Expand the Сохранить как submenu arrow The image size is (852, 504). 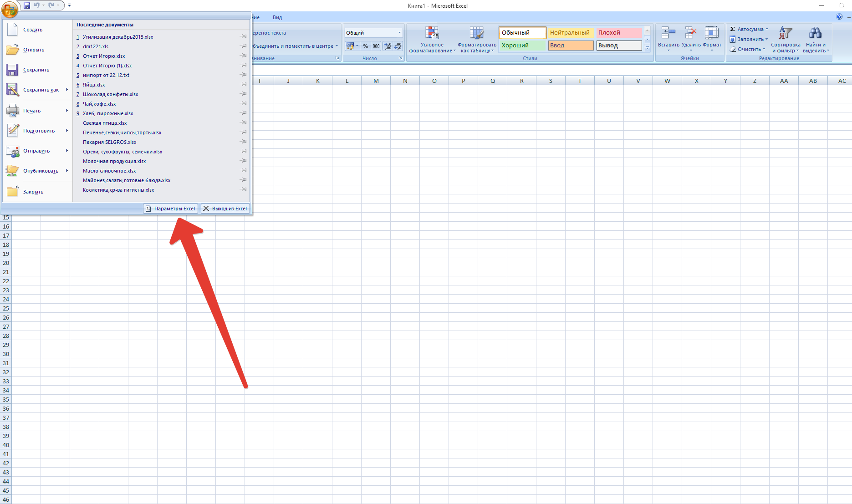[x=67, y=90]
